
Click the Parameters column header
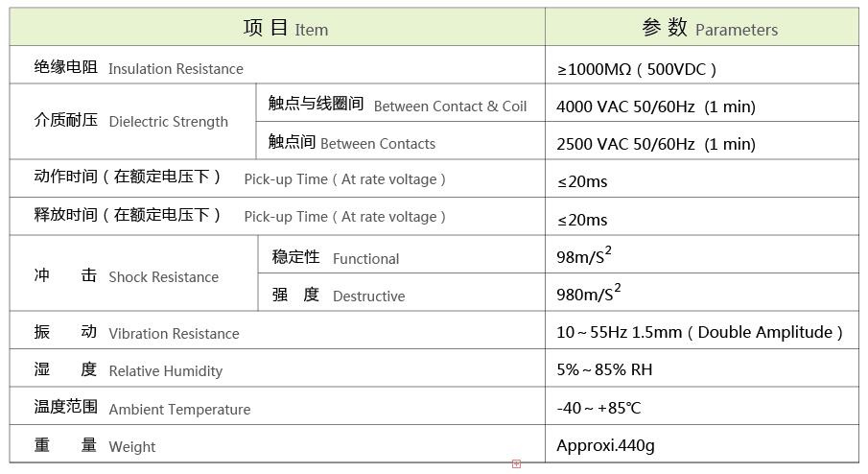click(709, 29)
